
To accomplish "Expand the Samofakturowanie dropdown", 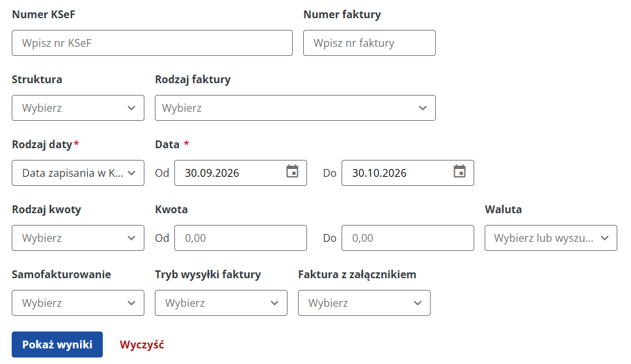I will [x=78, y=303].
